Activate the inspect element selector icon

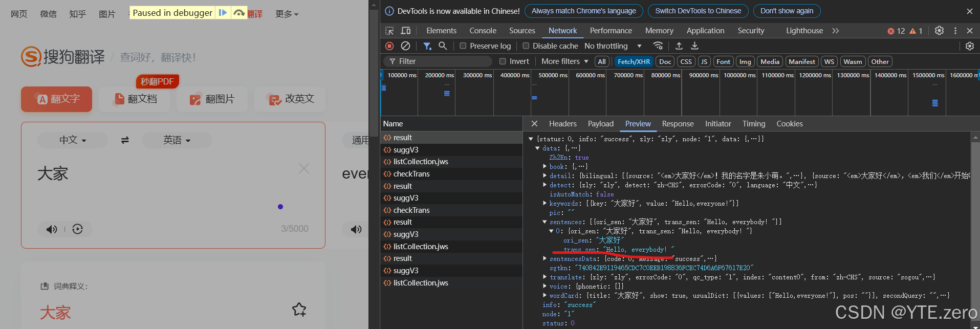click(x=389, y=31)
